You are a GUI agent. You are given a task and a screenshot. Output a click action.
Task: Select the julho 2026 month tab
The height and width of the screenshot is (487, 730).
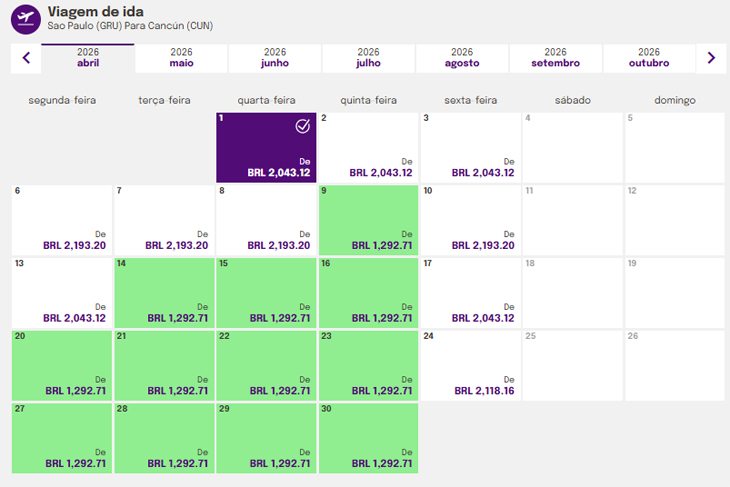click(x=368, y=58)
